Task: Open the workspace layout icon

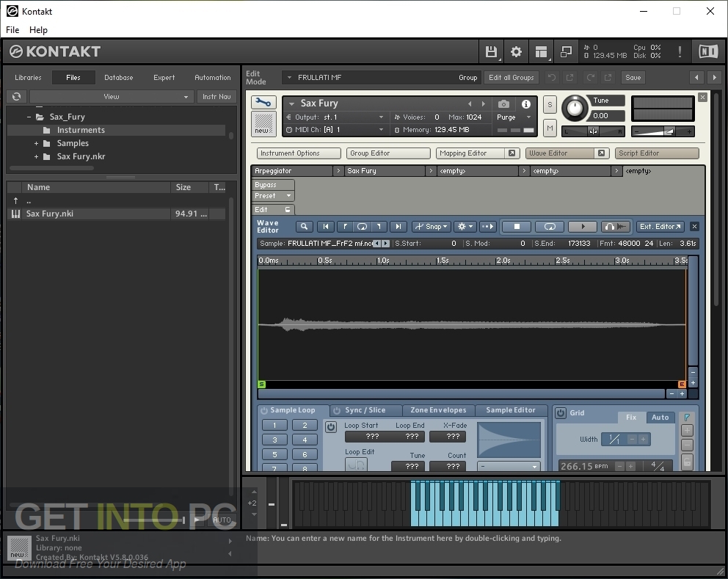Action: 541,51
